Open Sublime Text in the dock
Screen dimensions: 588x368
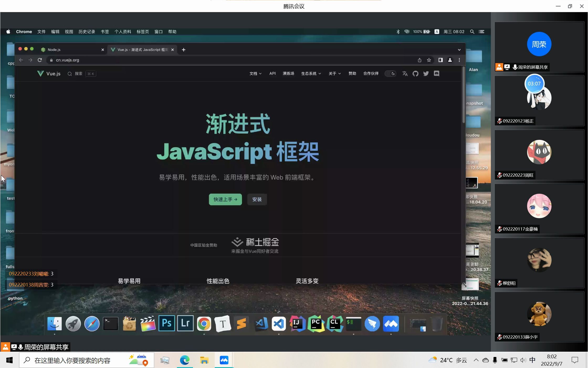pyautogui.click(x=241, y=324)
